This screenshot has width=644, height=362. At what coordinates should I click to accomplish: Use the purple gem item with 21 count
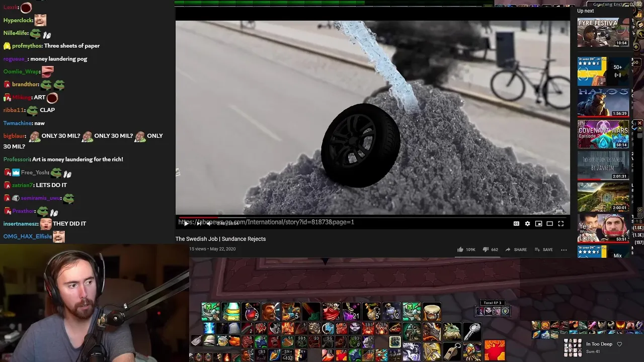352,312
